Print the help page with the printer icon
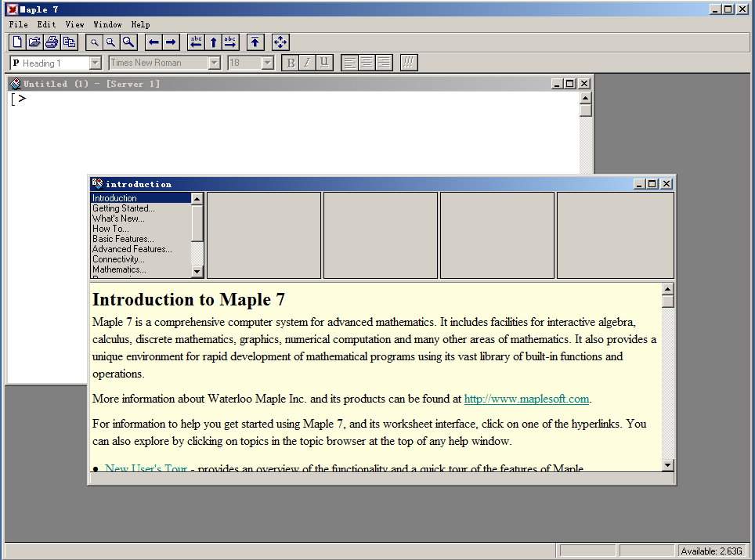755x560 pixels. [52, 42]
